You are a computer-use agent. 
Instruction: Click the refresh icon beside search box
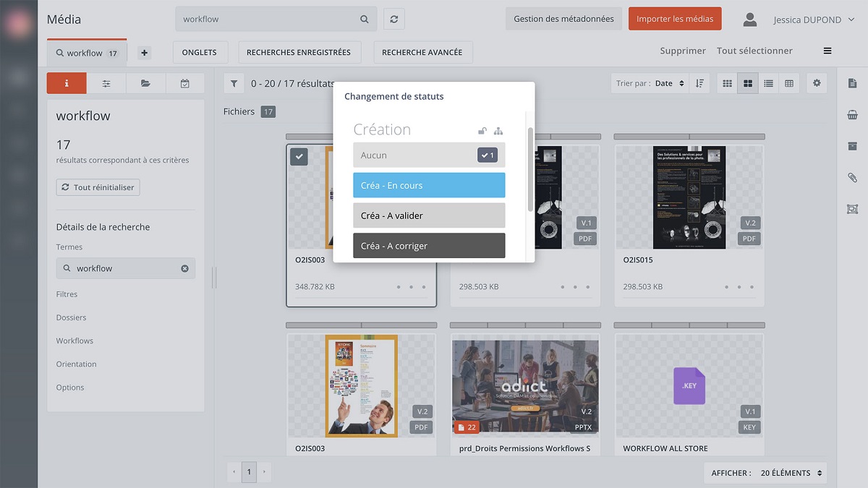click(x=394, y=20)
